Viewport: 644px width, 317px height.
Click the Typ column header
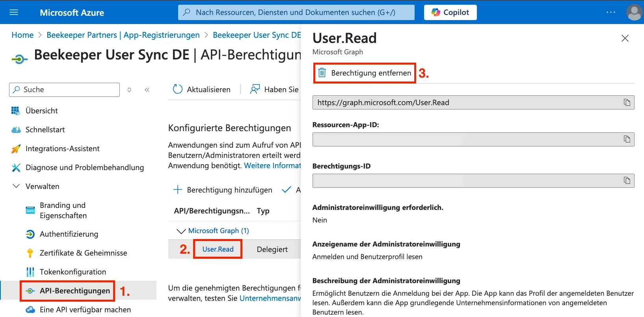[x=263, y=211]
